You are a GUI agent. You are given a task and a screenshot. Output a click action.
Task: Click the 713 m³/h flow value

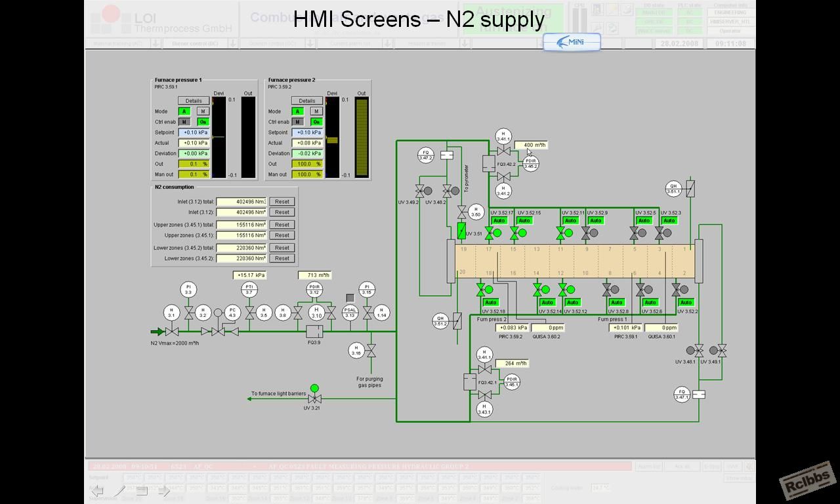(x=315, y=276)
